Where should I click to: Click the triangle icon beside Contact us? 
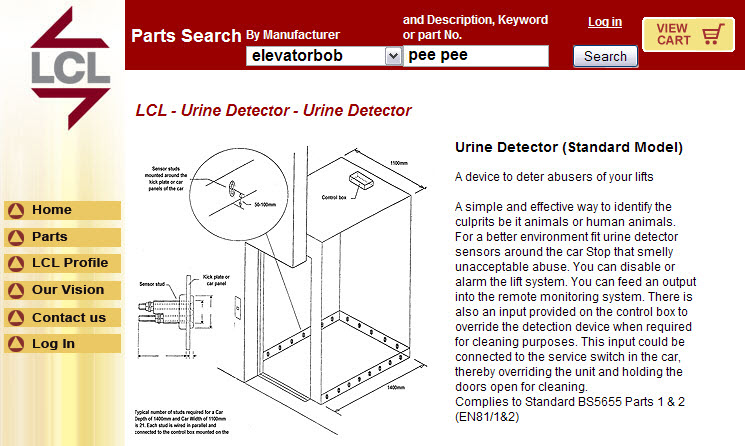pos(16,318)
